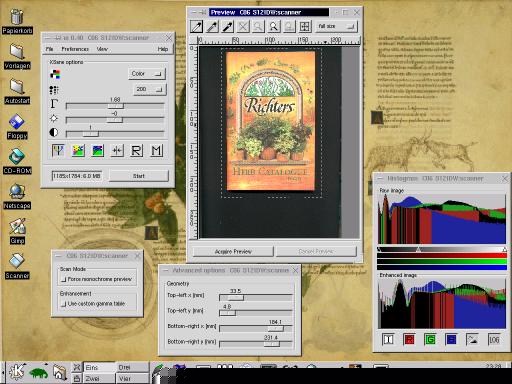Click the Bottom-right y slider handle
The height and width of the screenshot is (384, 512).
272,344
